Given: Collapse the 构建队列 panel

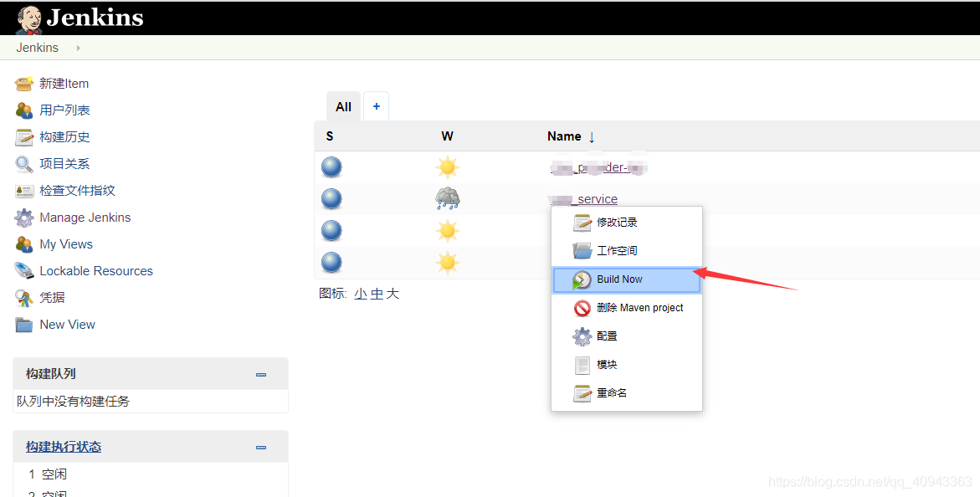Looking at the screenshot, I should (x=261, y=375).
